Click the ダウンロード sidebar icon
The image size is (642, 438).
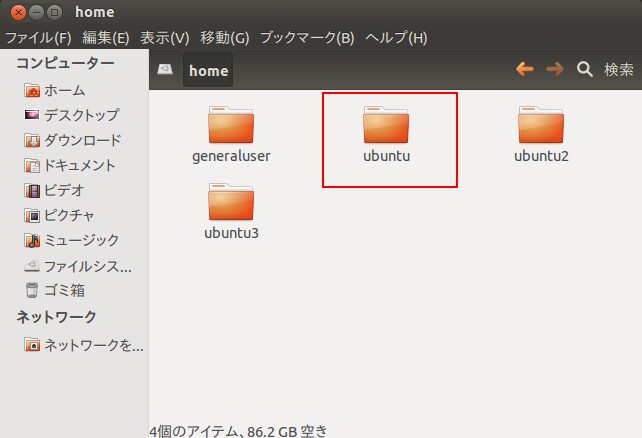tap(32, 140)
